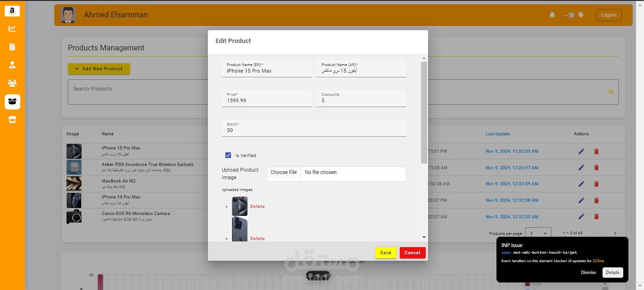Viewport: 644px width, 290px height.
Task: Click edit pencil for iPhone 14 Pro Max
Action: tap(581, 200)
